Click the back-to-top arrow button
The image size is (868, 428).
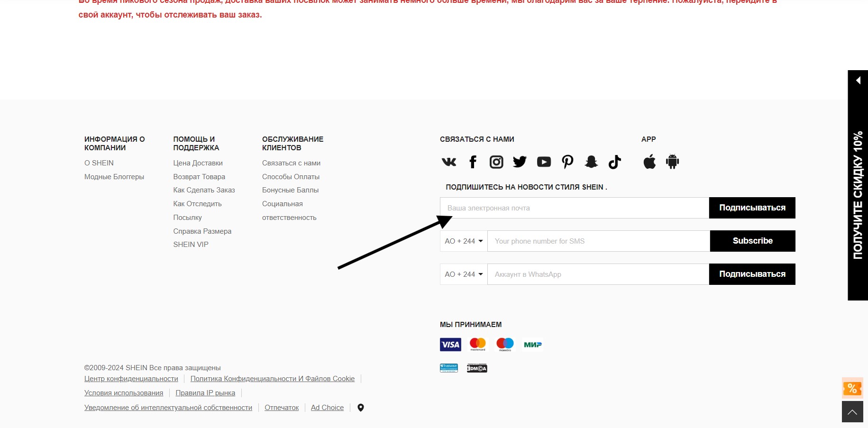point(852,412)
